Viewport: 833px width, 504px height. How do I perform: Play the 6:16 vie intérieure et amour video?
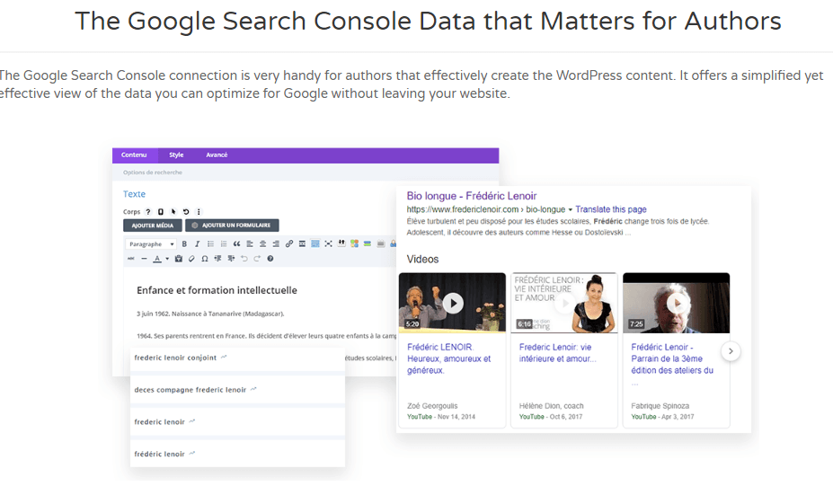564,303
